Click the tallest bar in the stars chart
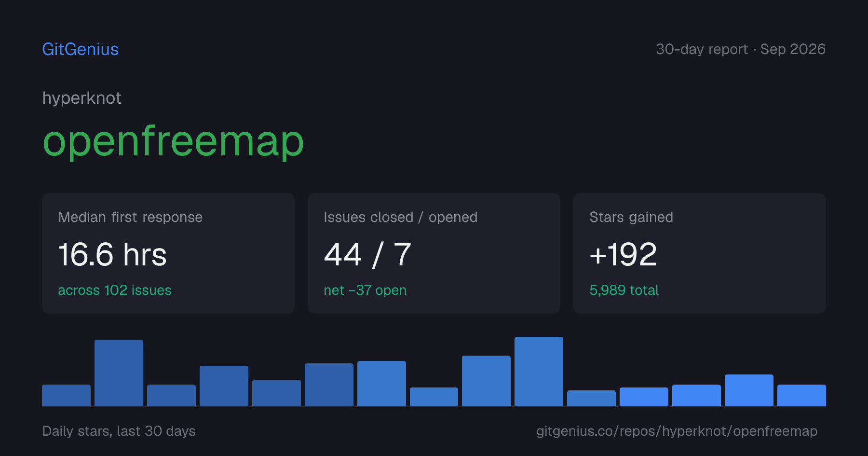868x456 pixels. tap(539, 372)
